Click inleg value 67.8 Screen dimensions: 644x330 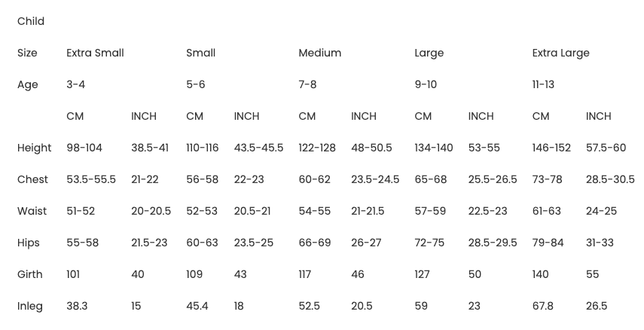[x=542, y=306]
